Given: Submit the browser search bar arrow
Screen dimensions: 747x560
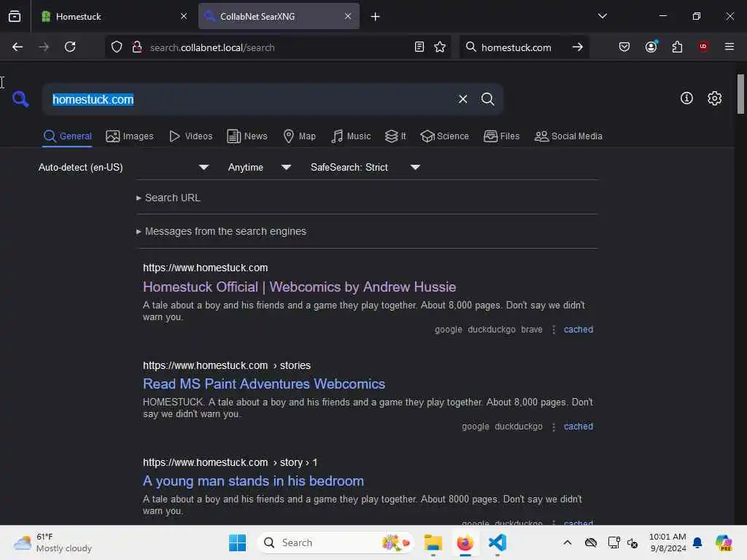Looking at the screenshot, I should (x=578, y=47).
